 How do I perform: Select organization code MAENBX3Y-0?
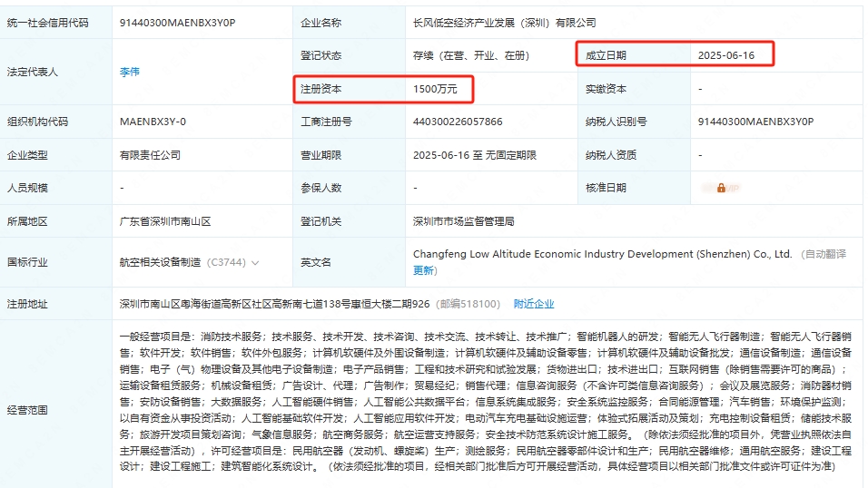tap(153, 122)
